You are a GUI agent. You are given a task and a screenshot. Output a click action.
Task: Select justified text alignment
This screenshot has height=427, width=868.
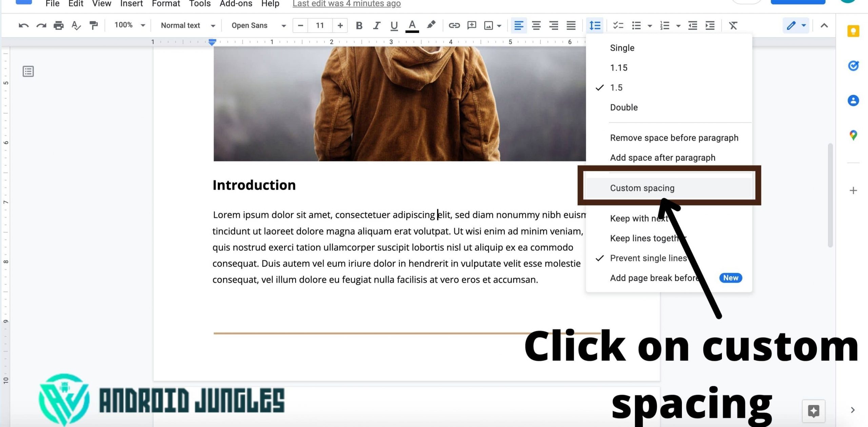(571, 25)
